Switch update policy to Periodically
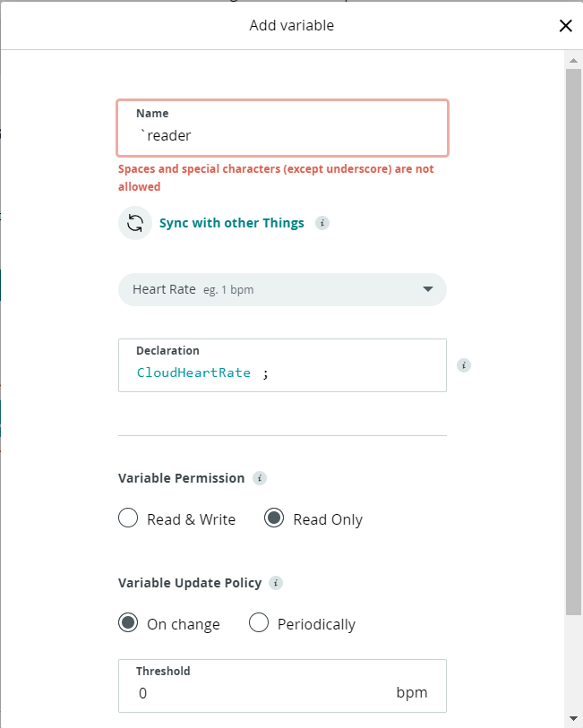The image size is (583, 728). coord(259,623)
